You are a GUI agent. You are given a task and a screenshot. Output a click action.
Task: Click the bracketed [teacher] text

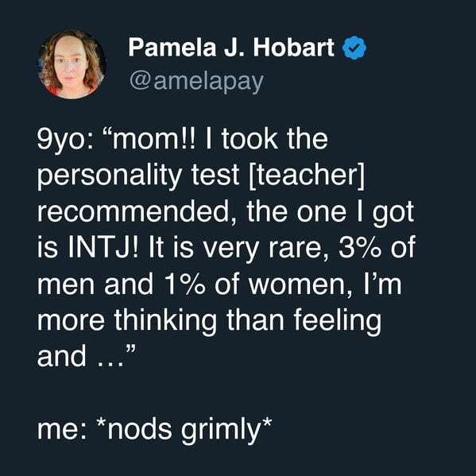pos(306,176)
